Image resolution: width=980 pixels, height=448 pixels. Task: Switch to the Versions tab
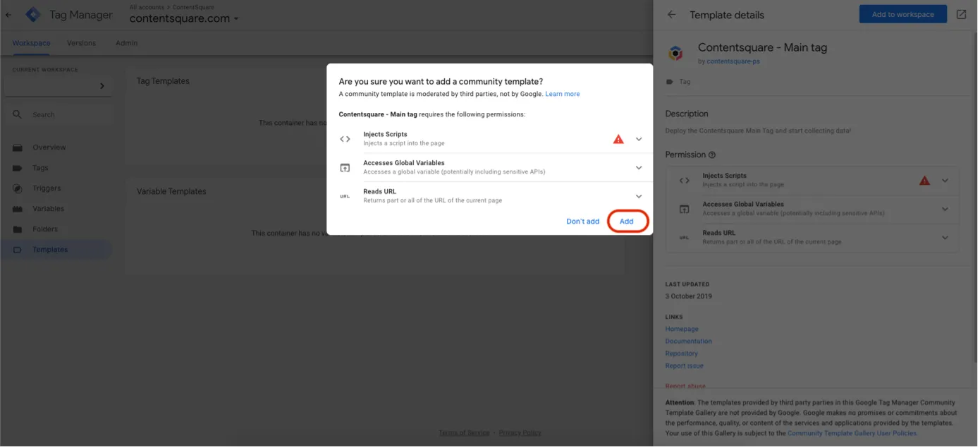coord(81,43)
